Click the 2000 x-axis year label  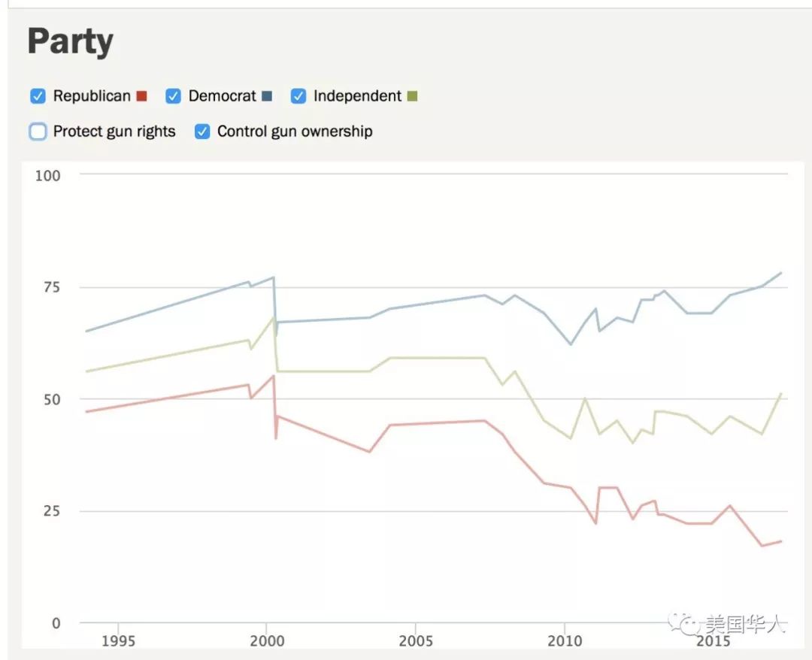point(267,641)
